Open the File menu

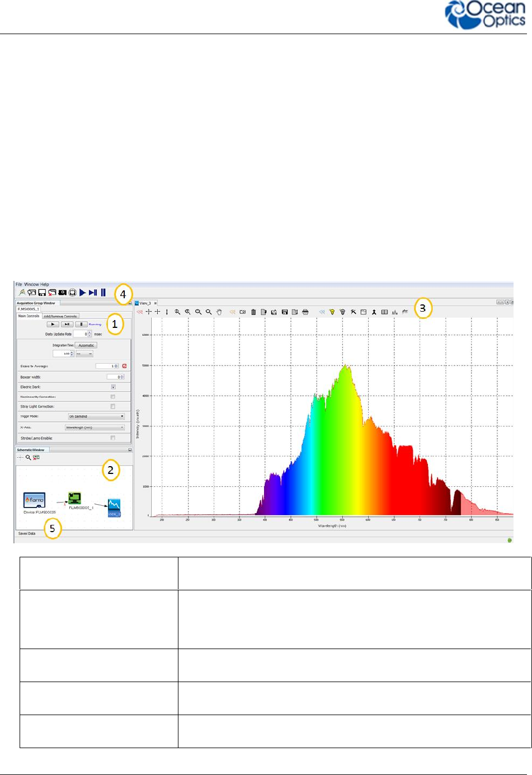pyautogui.click(x=19, y=284)
